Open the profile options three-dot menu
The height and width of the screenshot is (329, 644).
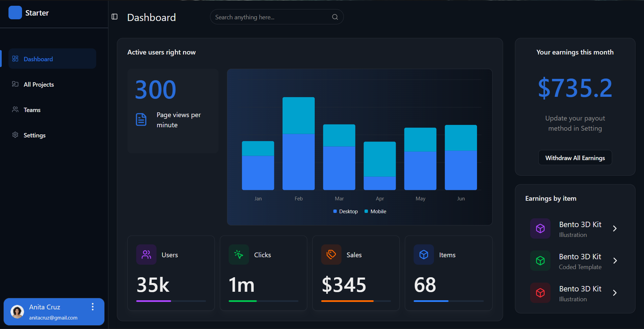pyautogui.click(x=92, y=307)
